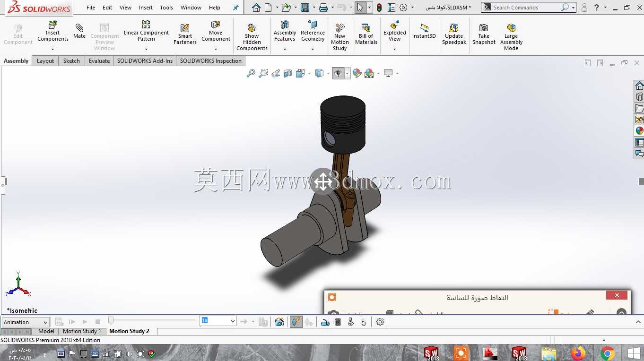This screenshot has width=644, height=361.
Task: Open Insert Components tool
Action: [x=52, y=31]
